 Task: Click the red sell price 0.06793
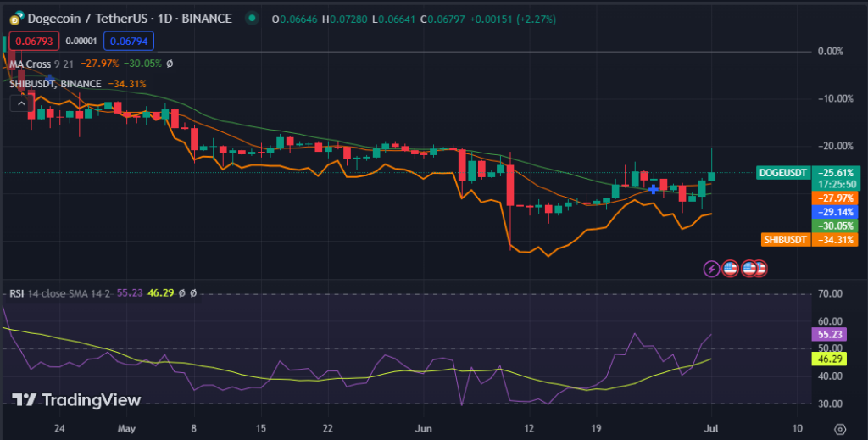[34, 41]
